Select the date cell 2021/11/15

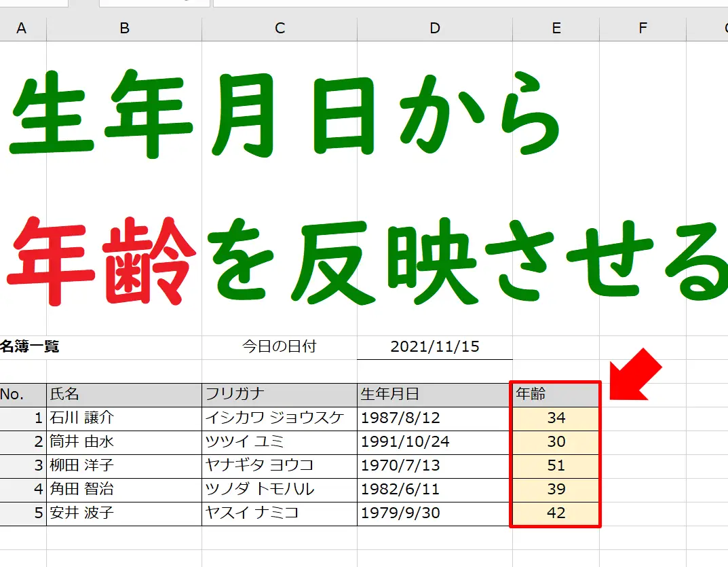tap(435, 347)
